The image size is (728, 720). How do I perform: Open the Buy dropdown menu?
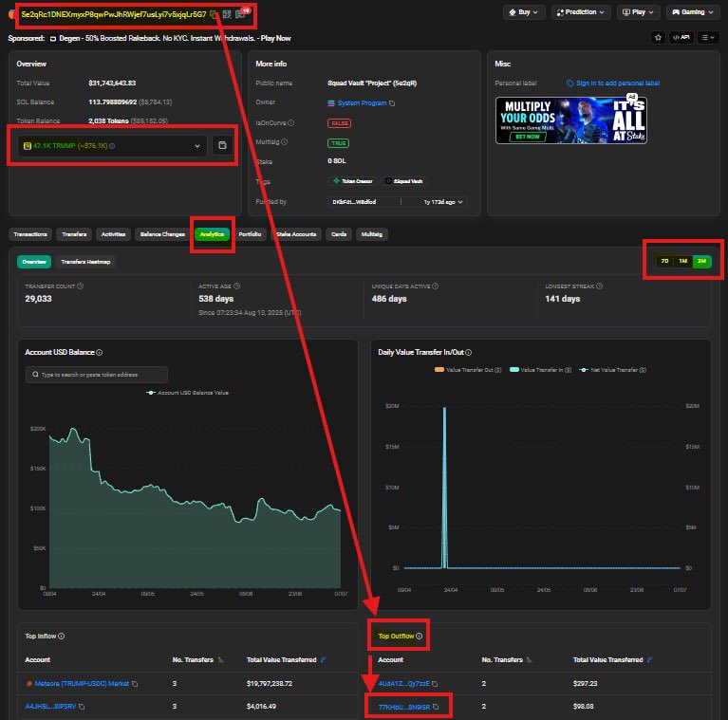pos(524,12)
